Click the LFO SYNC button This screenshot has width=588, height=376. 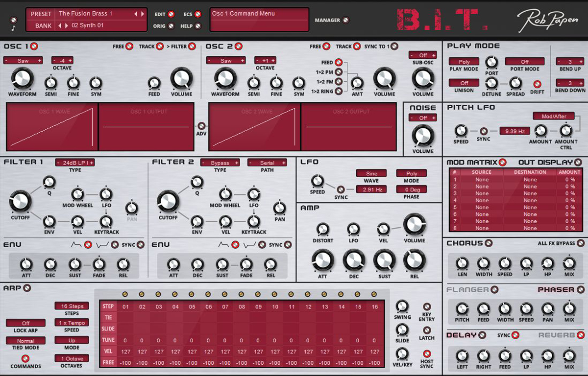tap(341, 189)
